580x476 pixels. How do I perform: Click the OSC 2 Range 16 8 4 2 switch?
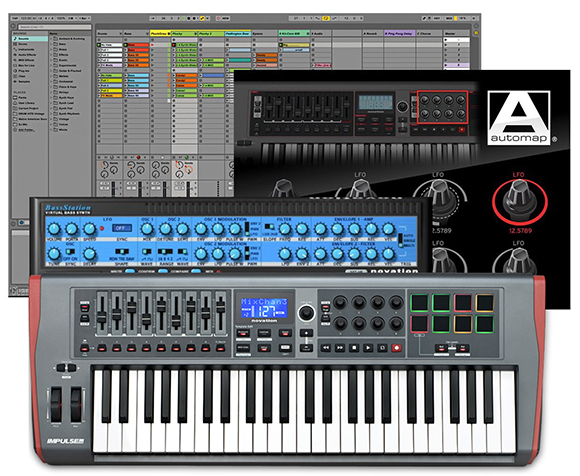(165, 251)
